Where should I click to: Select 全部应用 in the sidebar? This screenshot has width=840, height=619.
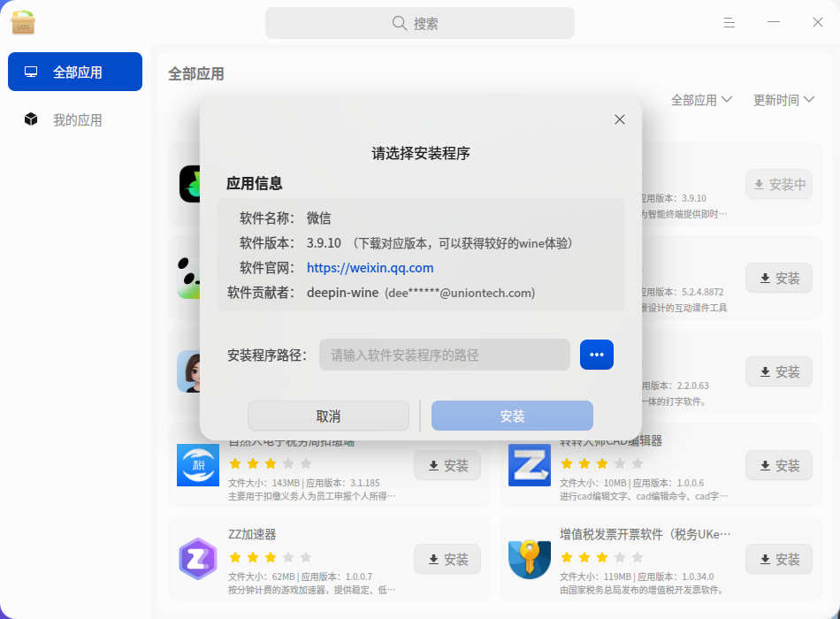click(x=75, y=72)
